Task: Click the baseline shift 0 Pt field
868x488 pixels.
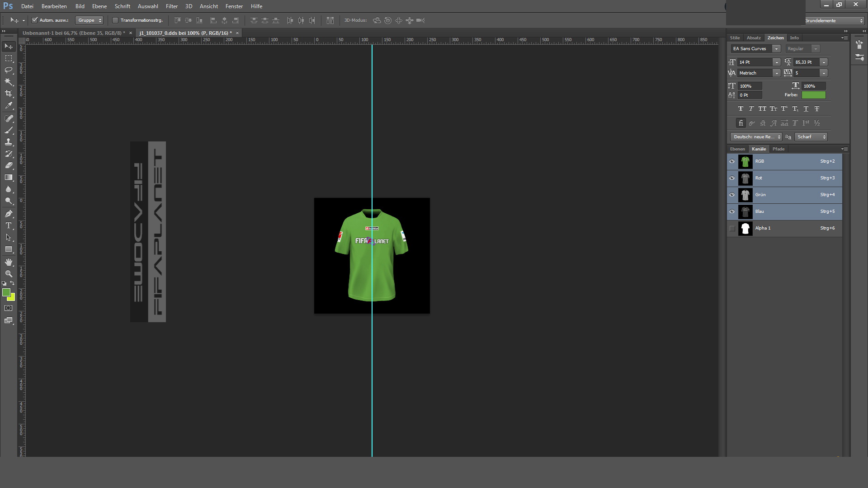Action: click(x=750, y=95)
